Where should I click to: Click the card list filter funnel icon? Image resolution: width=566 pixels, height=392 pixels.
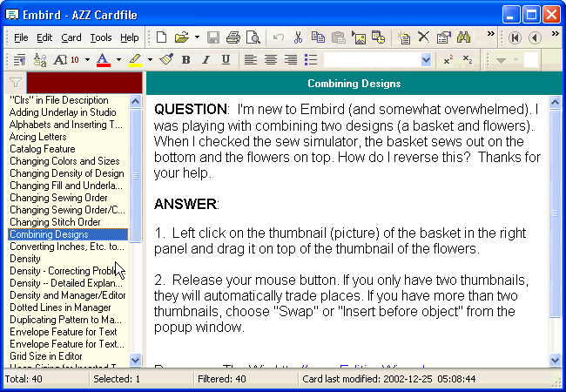click(x=16, y=83)
